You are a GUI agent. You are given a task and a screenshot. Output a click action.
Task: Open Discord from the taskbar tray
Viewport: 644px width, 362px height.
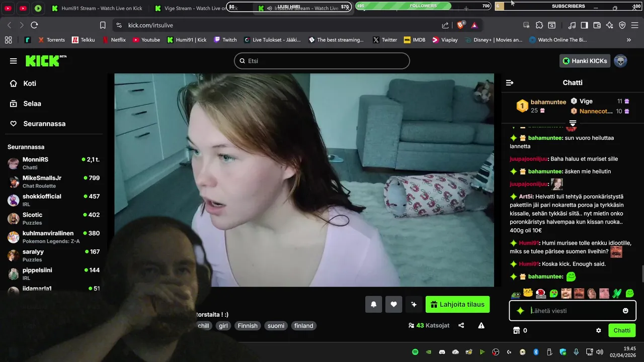442,352
